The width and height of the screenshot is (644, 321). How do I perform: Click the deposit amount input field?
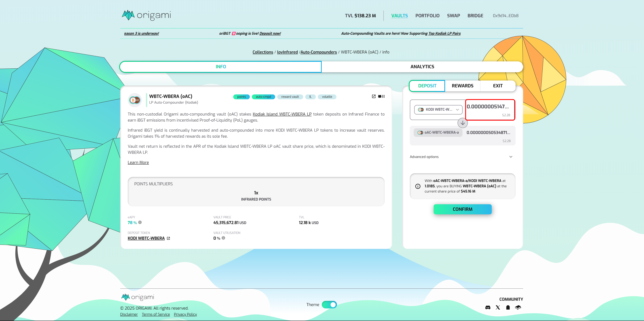pos(488,107)
